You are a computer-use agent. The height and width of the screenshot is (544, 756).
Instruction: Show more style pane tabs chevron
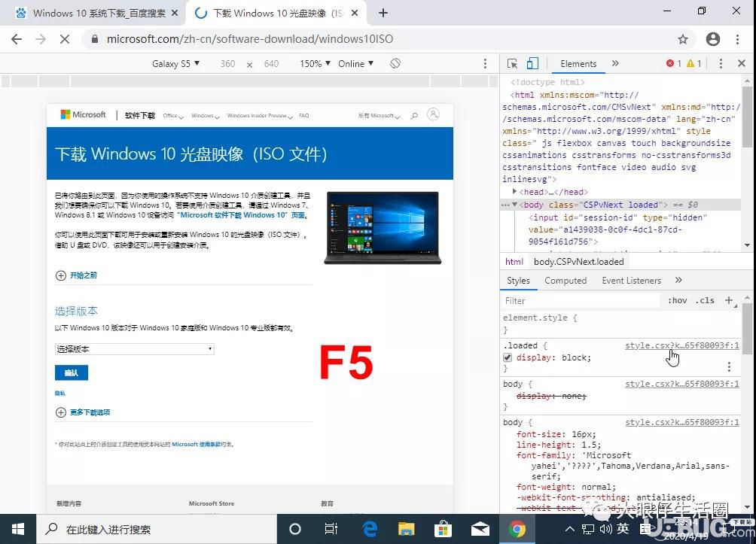pyautogui.click(x=678, y=281)
